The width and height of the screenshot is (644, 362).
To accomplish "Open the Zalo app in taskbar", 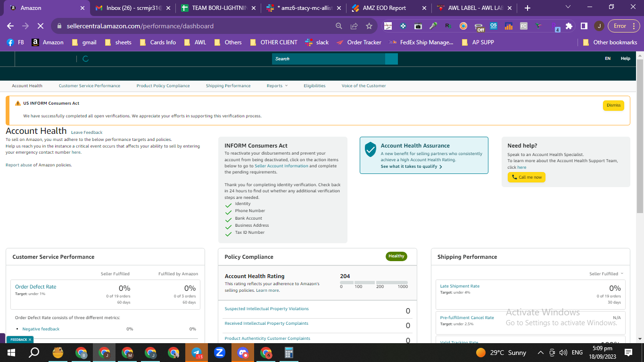I will (x=219, y=353).
